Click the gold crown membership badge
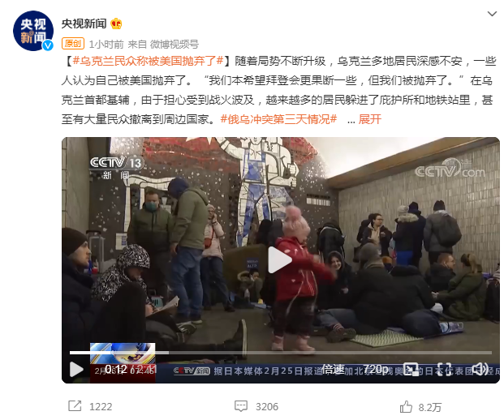The image size is (504, 420). tap(116, 24)
